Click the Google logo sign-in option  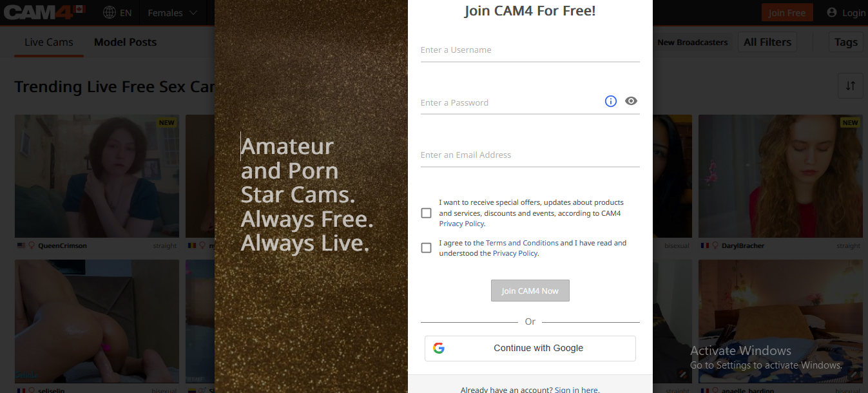pyautogui.click(x=439, y=348)
